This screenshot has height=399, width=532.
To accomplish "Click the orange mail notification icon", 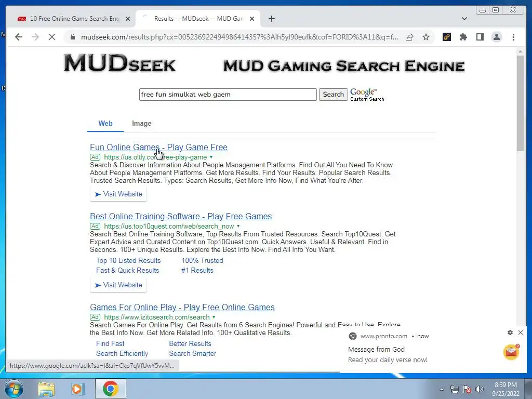I will tap(511, 352).
